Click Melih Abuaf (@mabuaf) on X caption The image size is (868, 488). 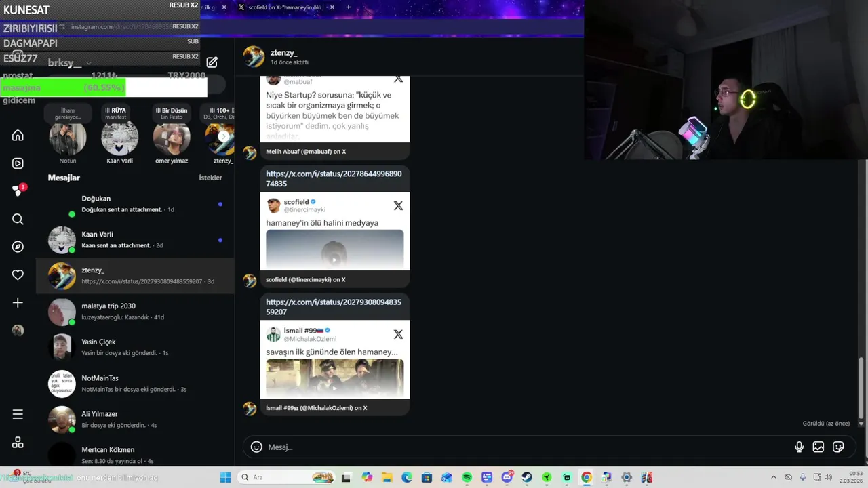point(306,152)
